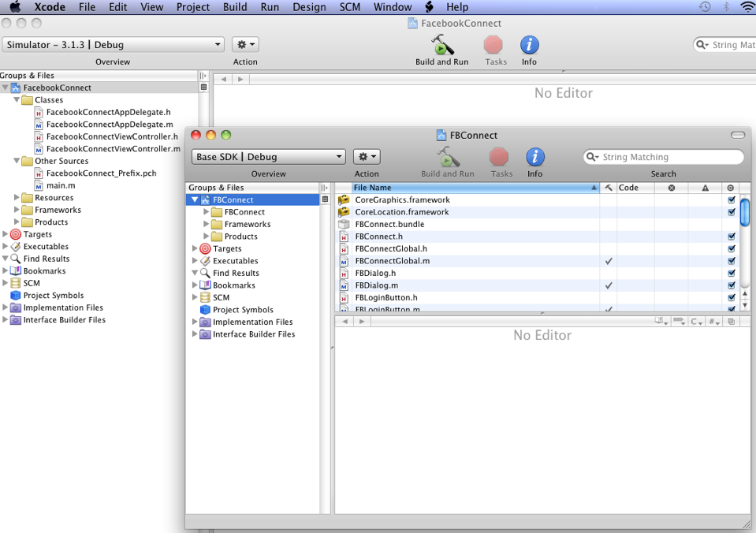Open the bookmarks pop-up in FBConnect editor bar

pyautogui.click(x=661, y=321)
